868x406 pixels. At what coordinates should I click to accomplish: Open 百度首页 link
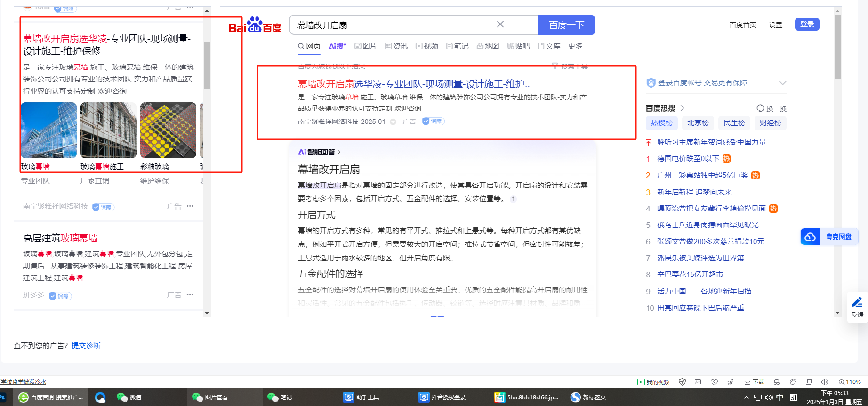coord(743,25)
